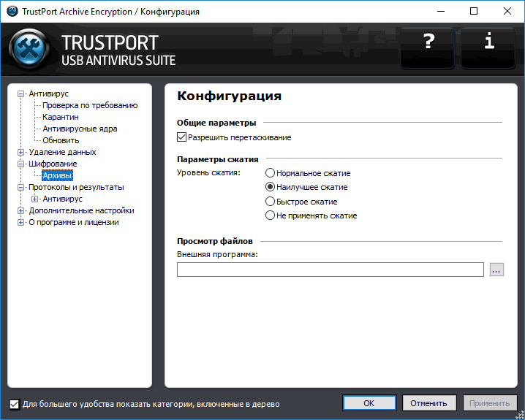Expand the О программе и лицензии node

click(20, 222)
